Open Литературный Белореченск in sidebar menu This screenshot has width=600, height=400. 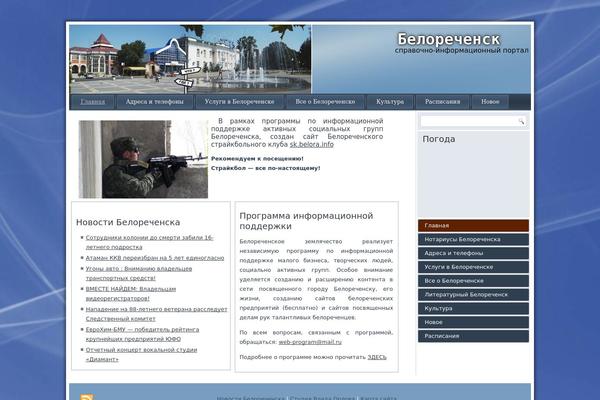click(473, 295)
